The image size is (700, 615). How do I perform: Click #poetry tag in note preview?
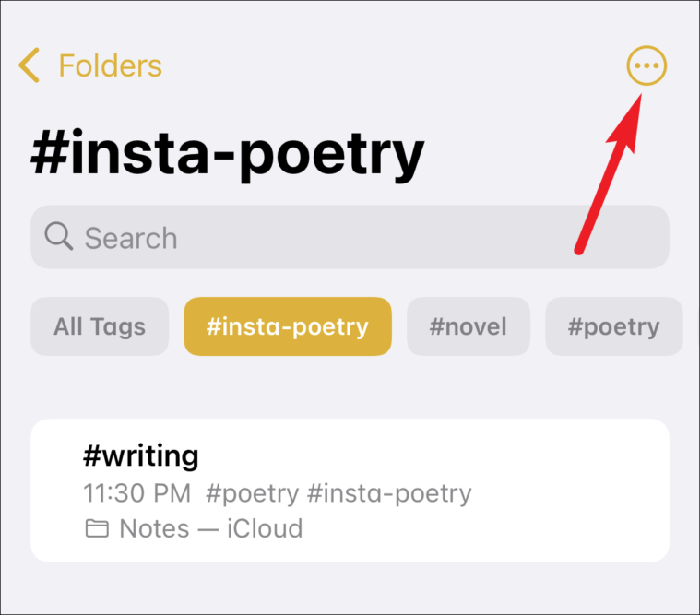[x=252, y=493]
